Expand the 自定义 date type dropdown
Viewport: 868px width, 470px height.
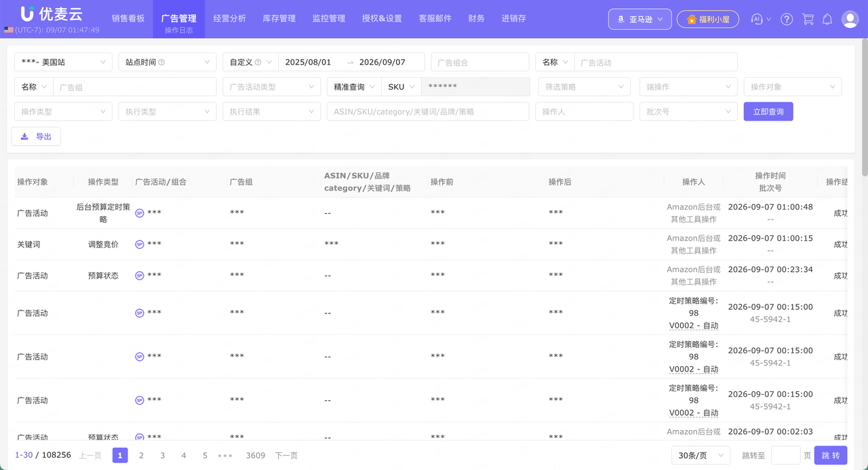(250, 62)
